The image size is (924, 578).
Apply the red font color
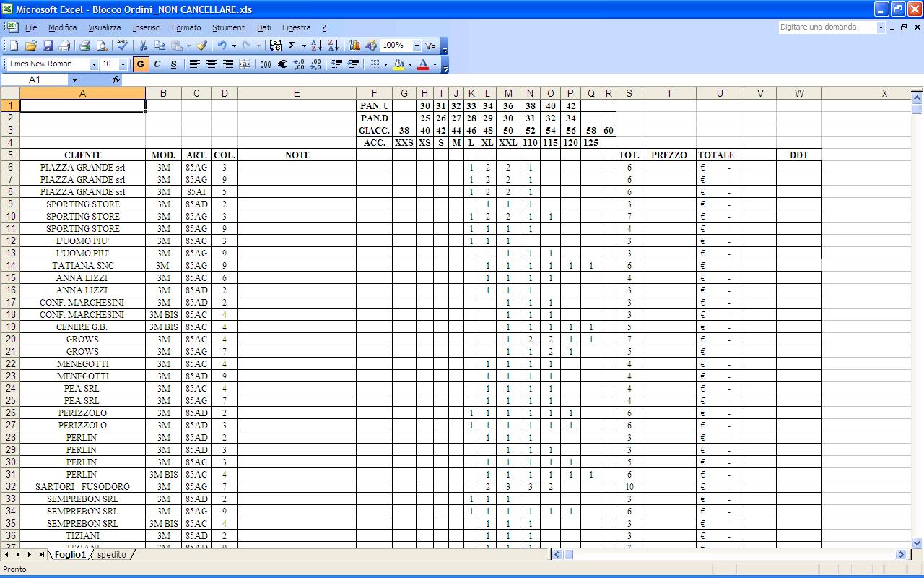423,64
